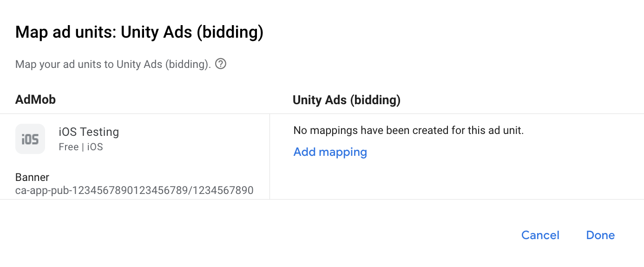The width and height of the screenshot is (644, 267).
Task: Click the help question mark icon
Action: [x=221, y=64]
